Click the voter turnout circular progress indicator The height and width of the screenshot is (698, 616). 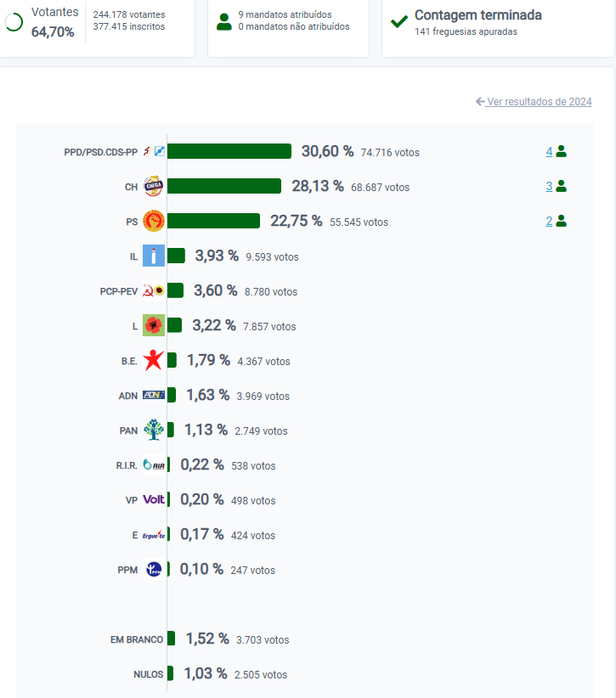coord(14,23)
